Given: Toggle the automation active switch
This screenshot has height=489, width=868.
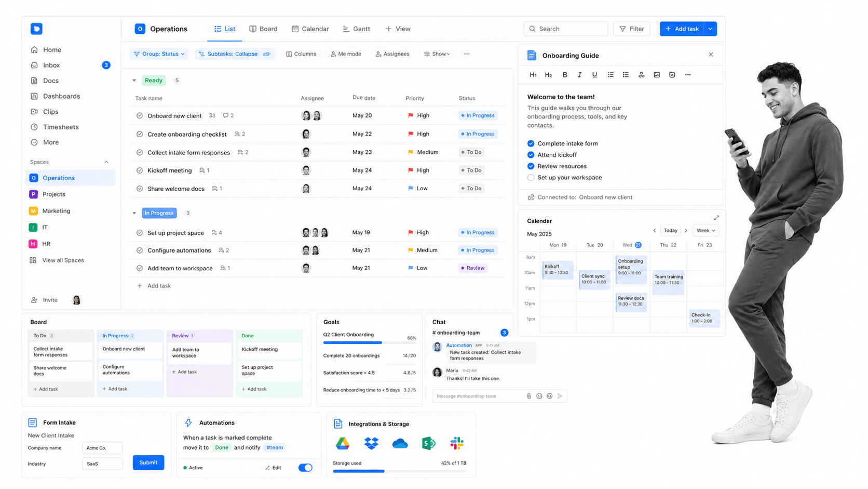Looking at the screenshot, I should coord(305,468).
